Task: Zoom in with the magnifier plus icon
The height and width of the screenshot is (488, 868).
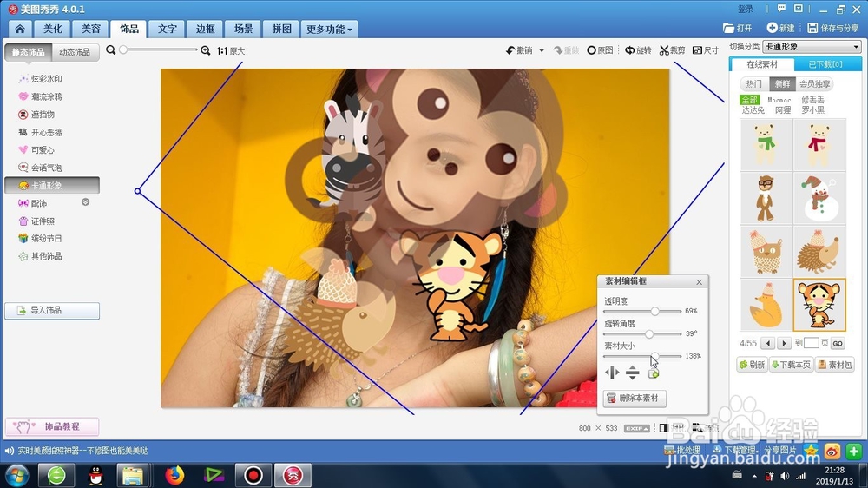Action: click(x=206, y=50)
